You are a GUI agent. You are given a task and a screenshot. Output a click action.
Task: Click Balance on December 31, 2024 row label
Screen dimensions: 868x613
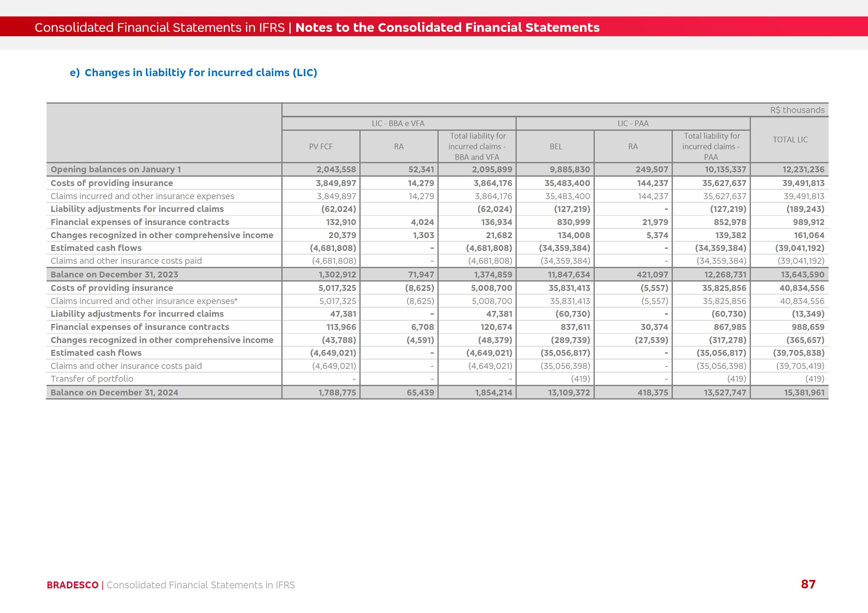[x=114, y=393]
